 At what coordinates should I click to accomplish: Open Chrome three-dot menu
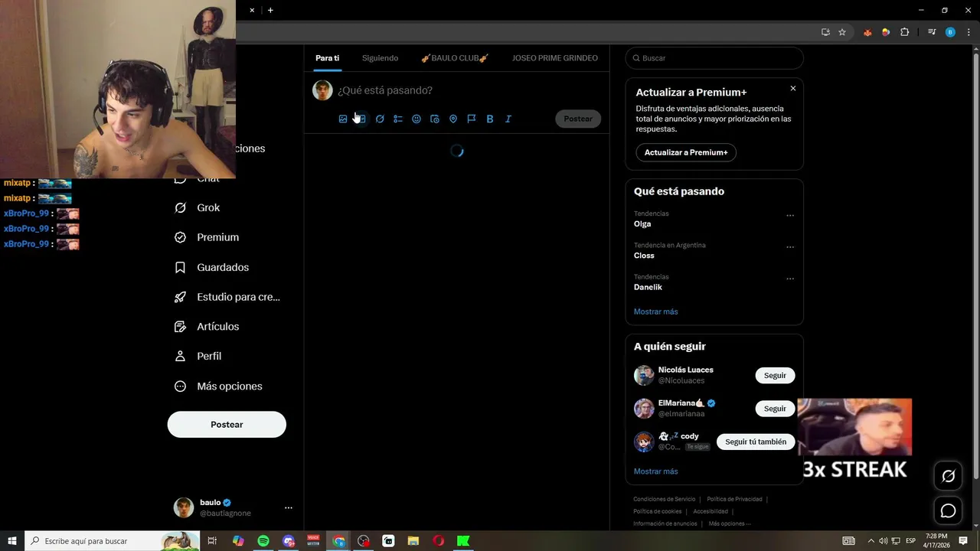click(969, 32)
